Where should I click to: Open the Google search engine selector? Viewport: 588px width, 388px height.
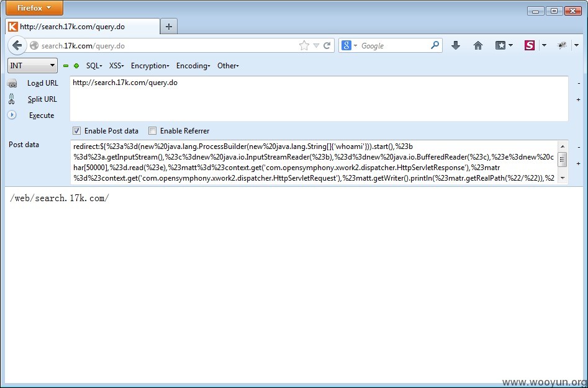click(x=349, y=46)
